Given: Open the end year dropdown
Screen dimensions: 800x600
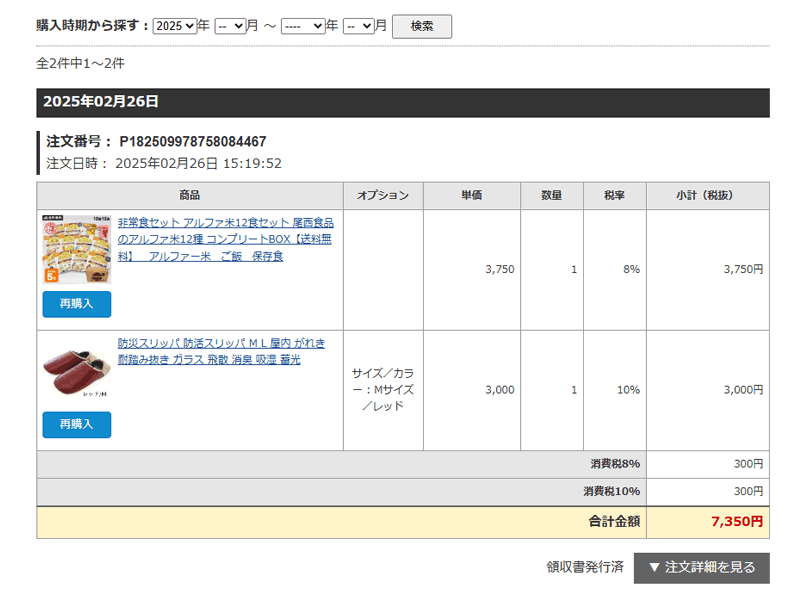Looking at the screenshot, I should pyautogui.click(x=302, y=26).
